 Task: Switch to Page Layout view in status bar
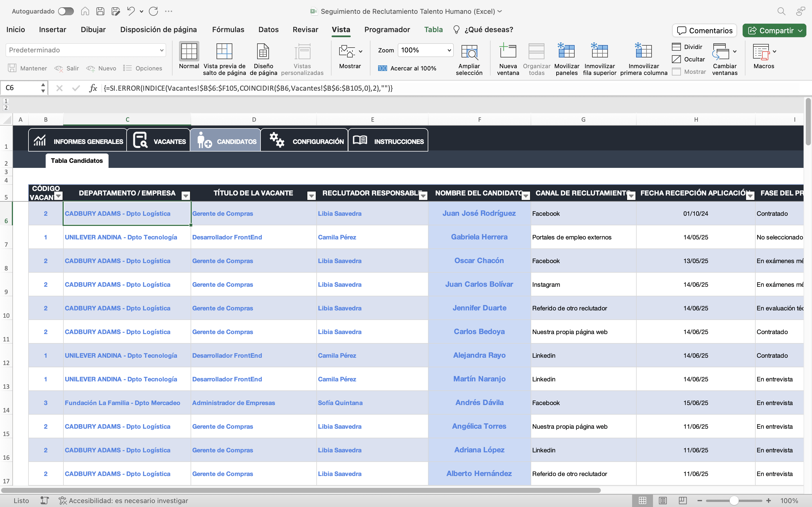[x=663, y=501]
